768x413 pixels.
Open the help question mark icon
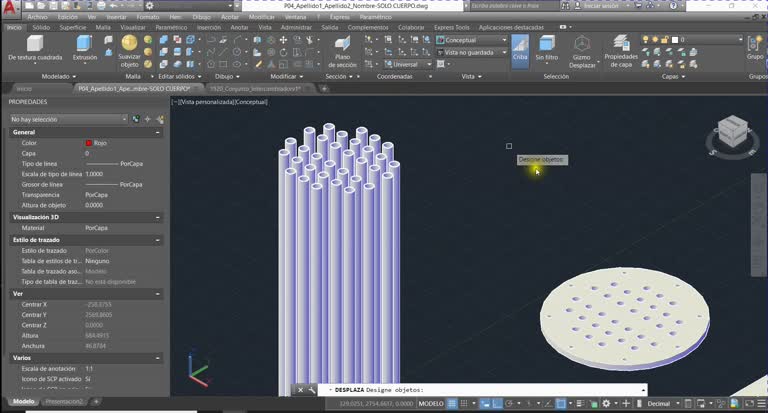(673, 6)
